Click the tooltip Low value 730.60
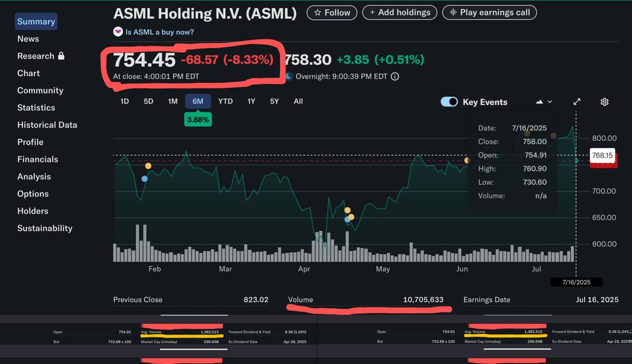The image size is (632, 364). (534, 183)
